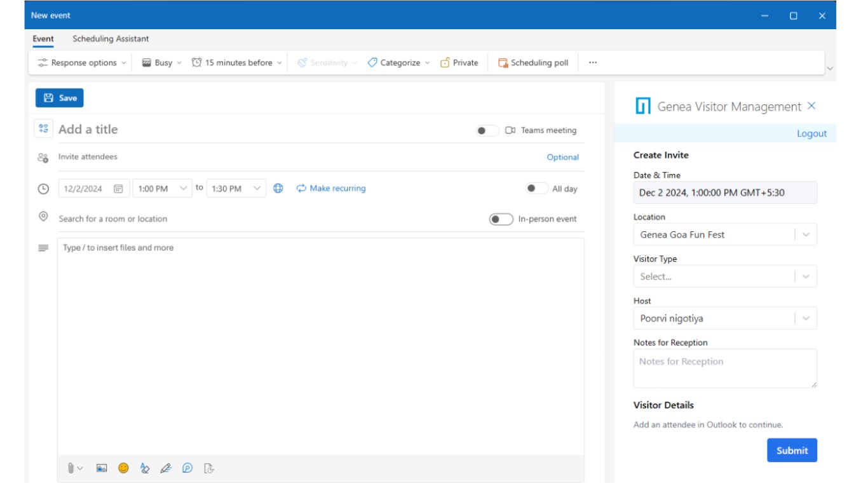
Task: Enable the All day toggle
Action: click(537, 189)
